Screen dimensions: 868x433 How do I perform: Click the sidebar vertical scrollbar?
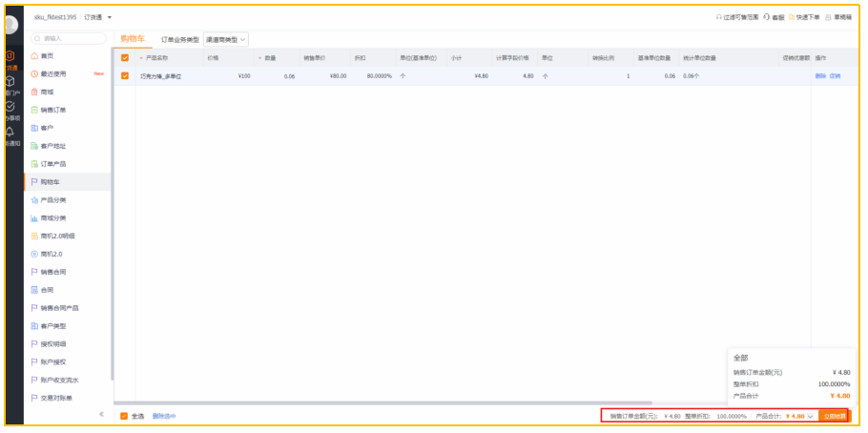tap(113, 215)
